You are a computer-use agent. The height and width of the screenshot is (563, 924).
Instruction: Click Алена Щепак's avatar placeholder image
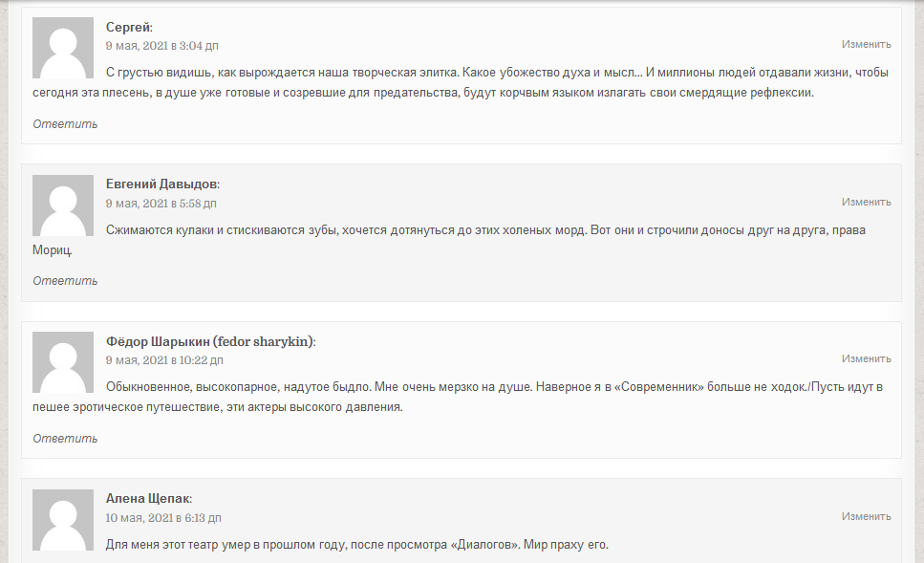point(63,520)
